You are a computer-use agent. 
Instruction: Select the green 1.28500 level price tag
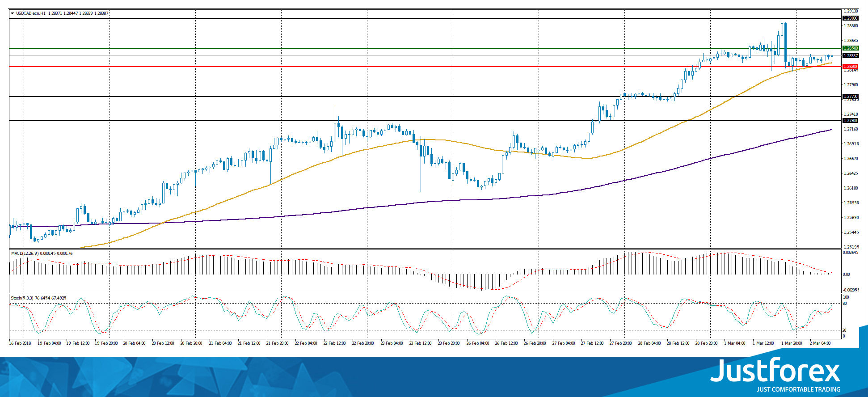(850, 48)
